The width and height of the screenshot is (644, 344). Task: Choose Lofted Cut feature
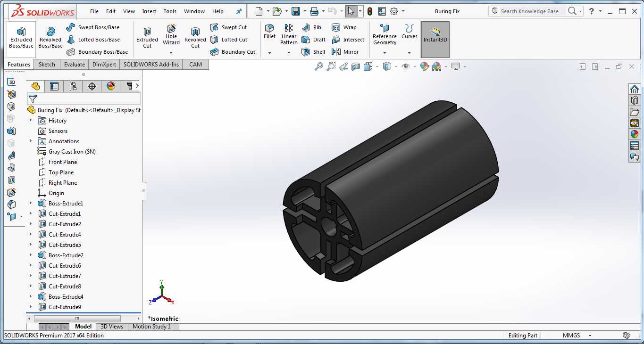point(229,40)
